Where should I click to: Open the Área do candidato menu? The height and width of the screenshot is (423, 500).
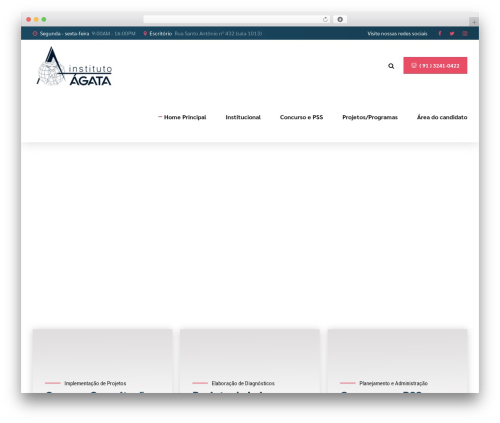442,117
